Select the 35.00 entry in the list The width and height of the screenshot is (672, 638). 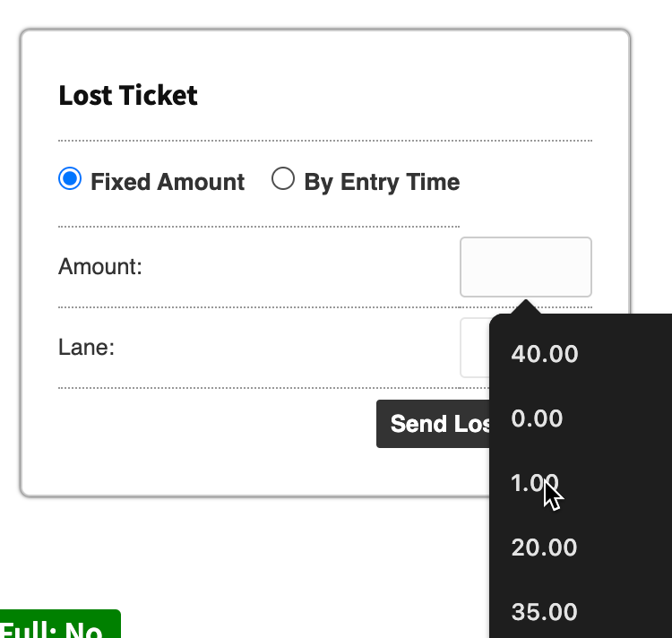coord(544,612)
